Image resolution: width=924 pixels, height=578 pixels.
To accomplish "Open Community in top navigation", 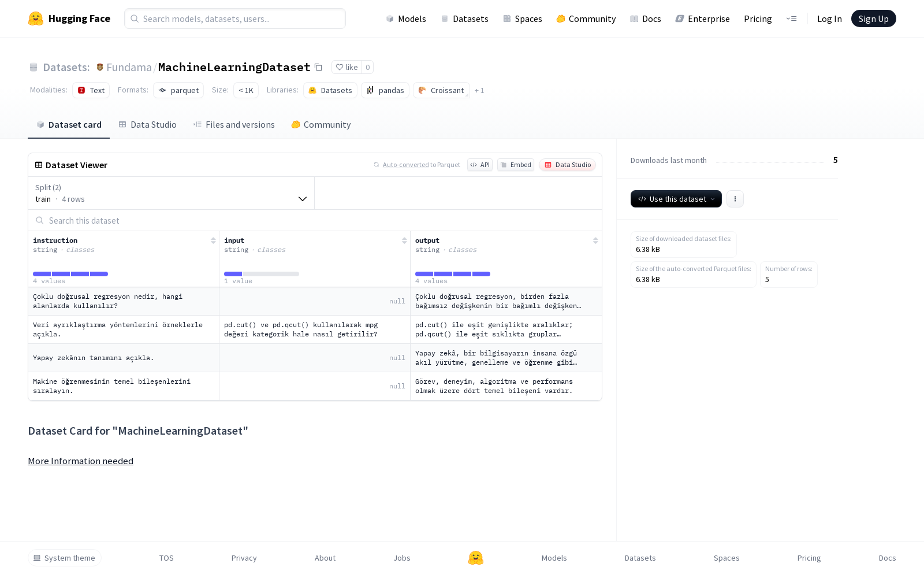I will click(586, 18).
